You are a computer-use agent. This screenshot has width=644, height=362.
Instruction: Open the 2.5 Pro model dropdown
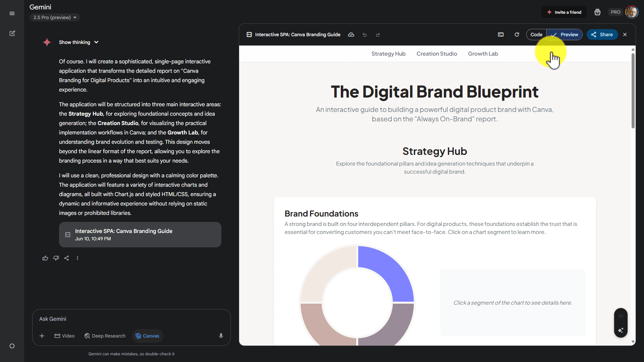pos(55,17)
